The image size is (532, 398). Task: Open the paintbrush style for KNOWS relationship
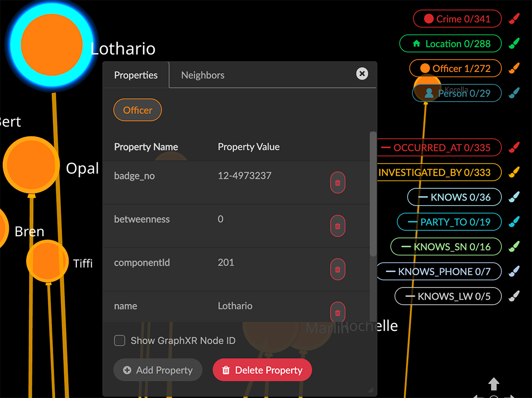tap(514, 197)
